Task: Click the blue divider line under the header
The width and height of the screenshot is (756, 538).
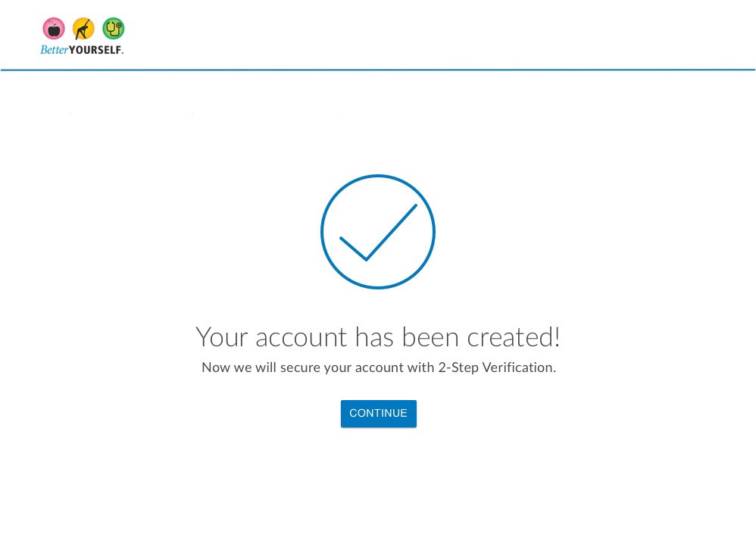Action: pos(378,70)
